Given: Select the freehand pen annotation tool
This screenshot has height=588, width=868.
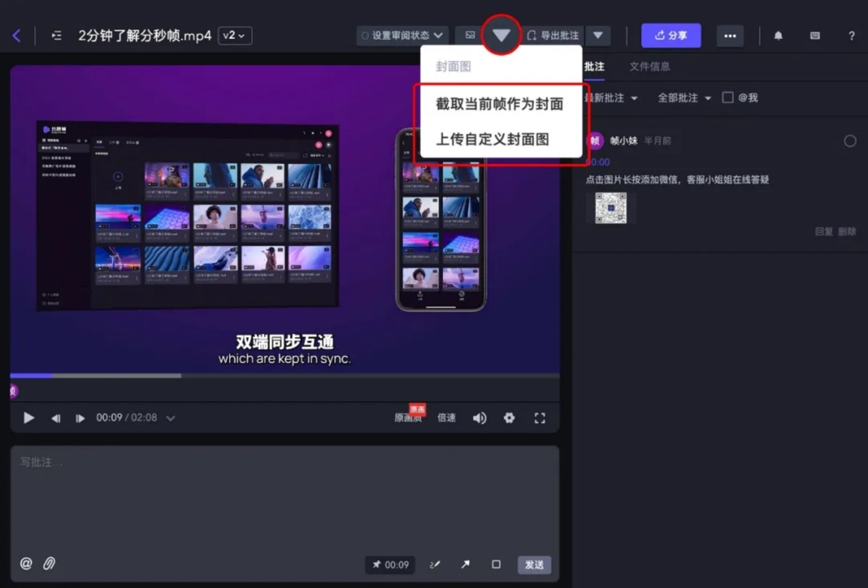Looking at the screenshot, I should coord(434,565).
